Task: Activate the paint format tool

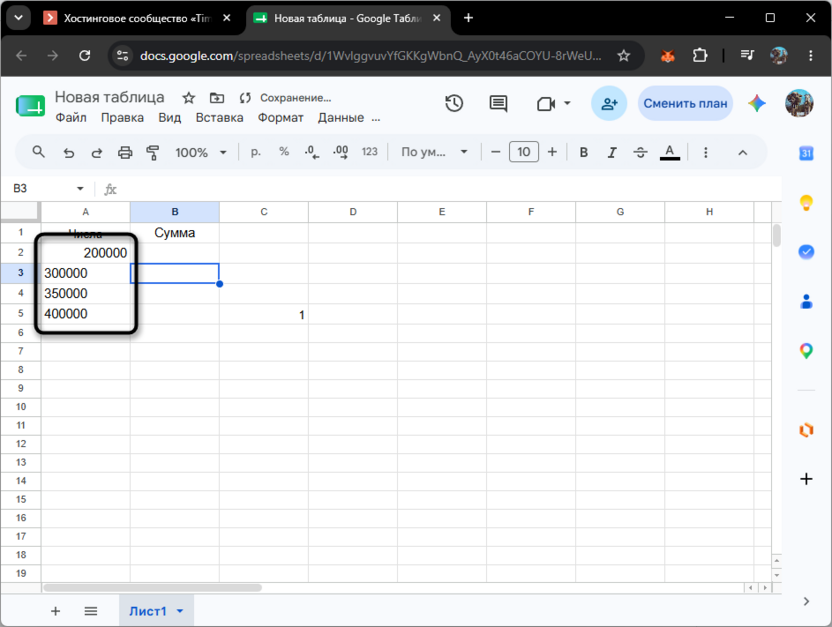Action: (x=153, y=153)
